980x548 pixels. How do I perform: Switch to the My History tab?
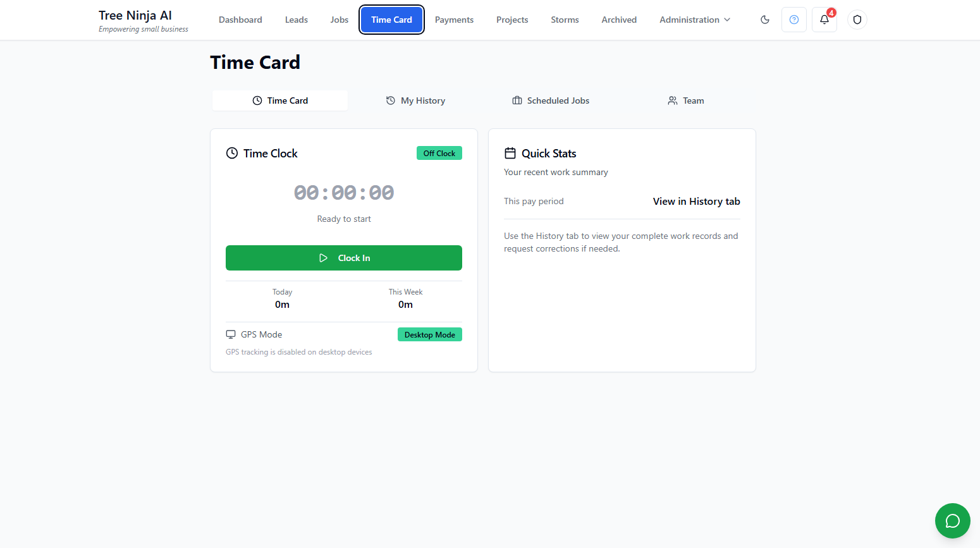click(x=416, y=100)
